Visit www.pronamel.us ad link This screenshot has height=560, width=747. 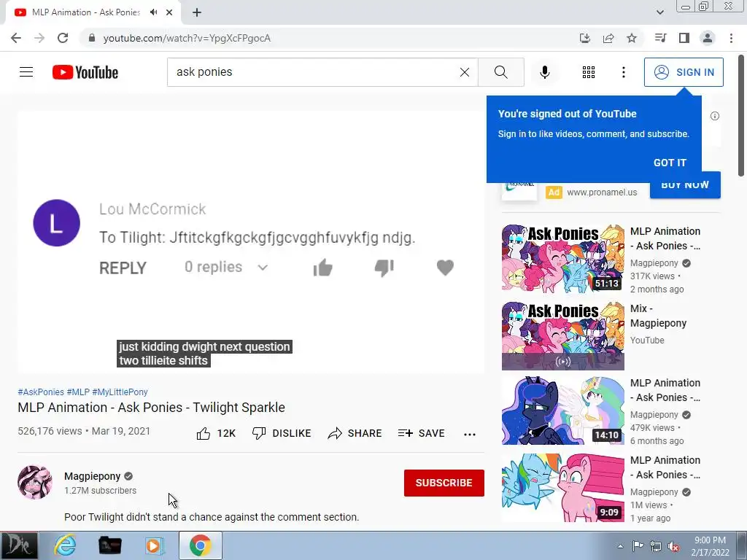[602, 192]
